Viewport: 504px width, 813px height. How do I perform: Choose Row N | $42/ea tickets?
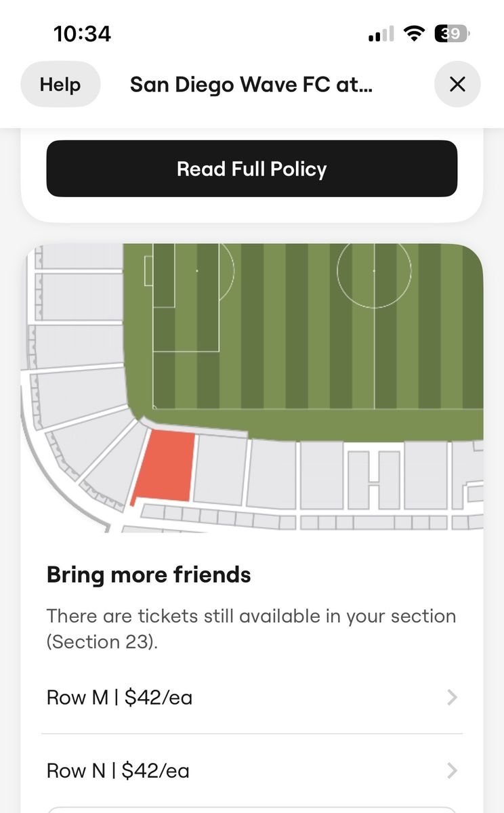point(118,770)
